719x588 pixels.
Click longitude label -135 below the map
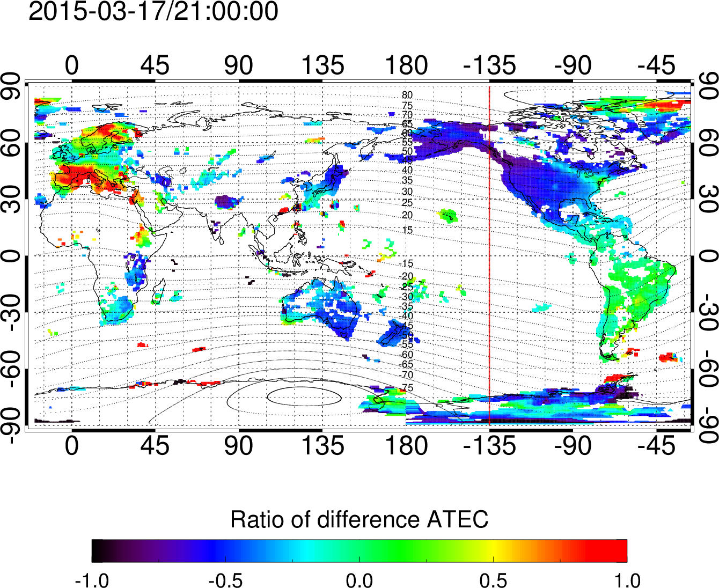pos(489,446)
